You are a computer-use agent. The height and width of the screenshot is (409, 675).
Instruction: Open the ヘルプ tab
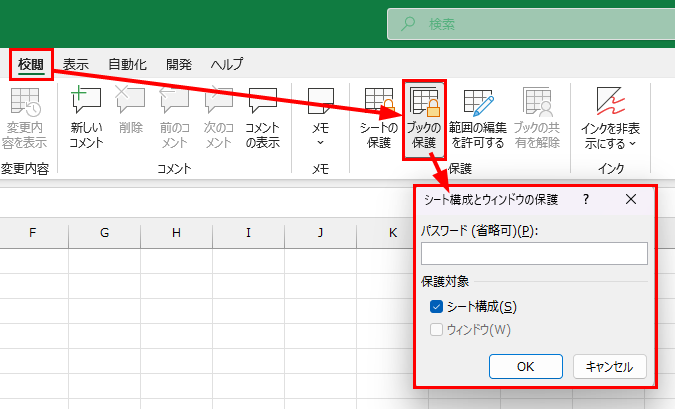tap(227, 65)
